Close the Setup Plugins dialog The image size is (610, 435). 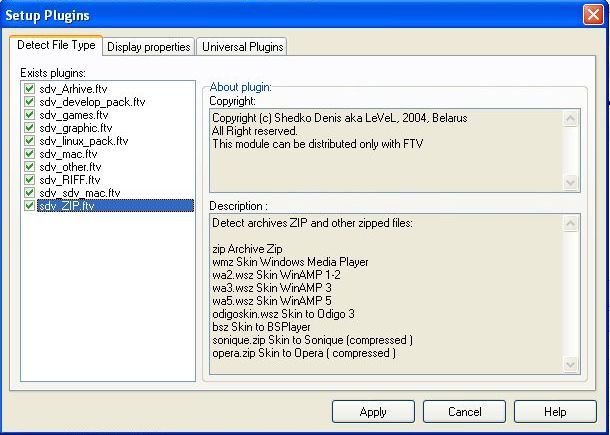(591, 14)
